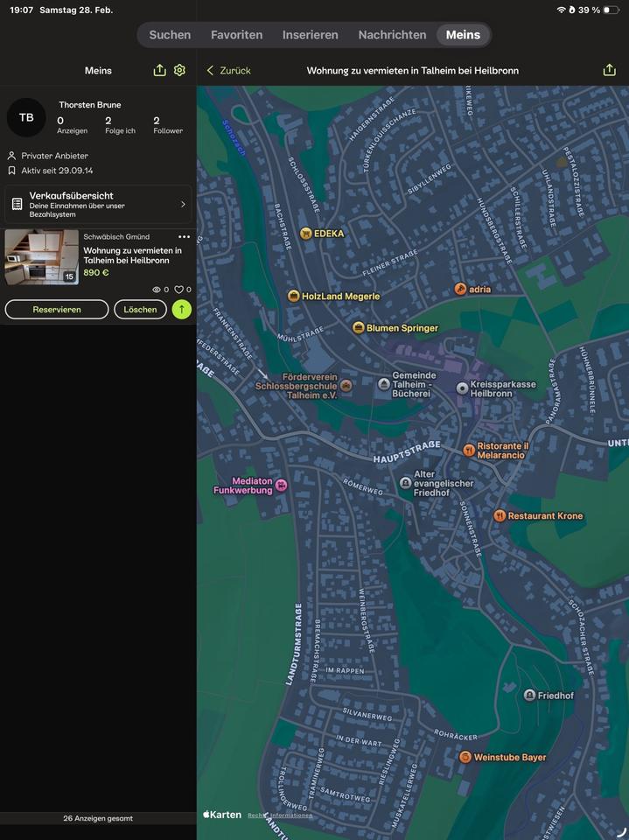Select Restaurant Krone marker on map
629x840 pixels.
(x=500, y=516)
